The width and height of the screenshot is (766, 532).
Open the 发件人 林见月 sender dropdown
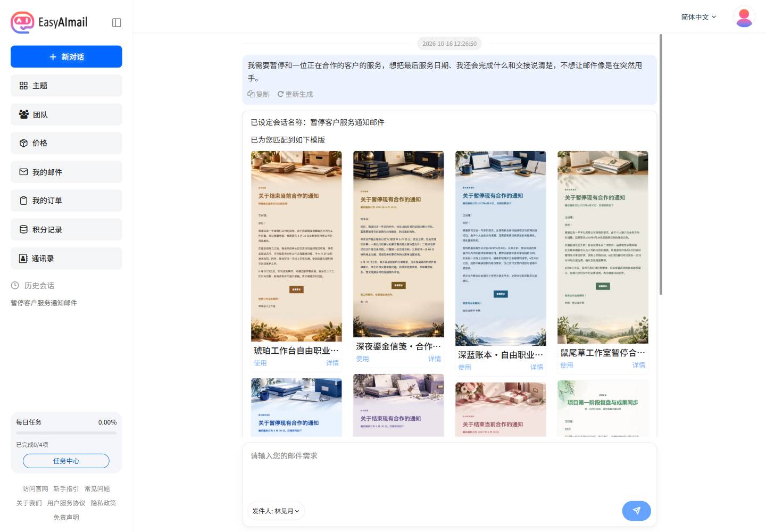[x=276, y=511]
